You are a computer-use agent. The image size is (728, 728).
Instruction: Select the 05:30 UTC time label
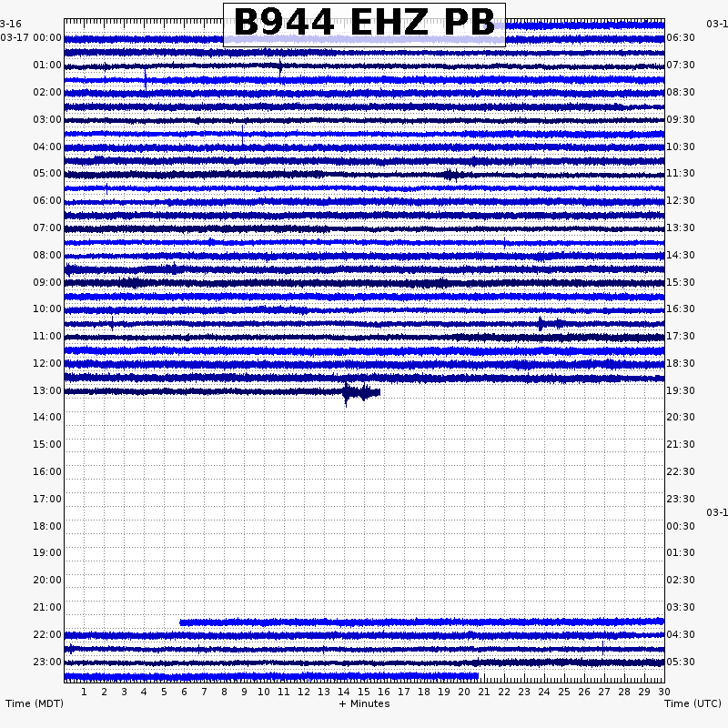click(x=681, y=662)
